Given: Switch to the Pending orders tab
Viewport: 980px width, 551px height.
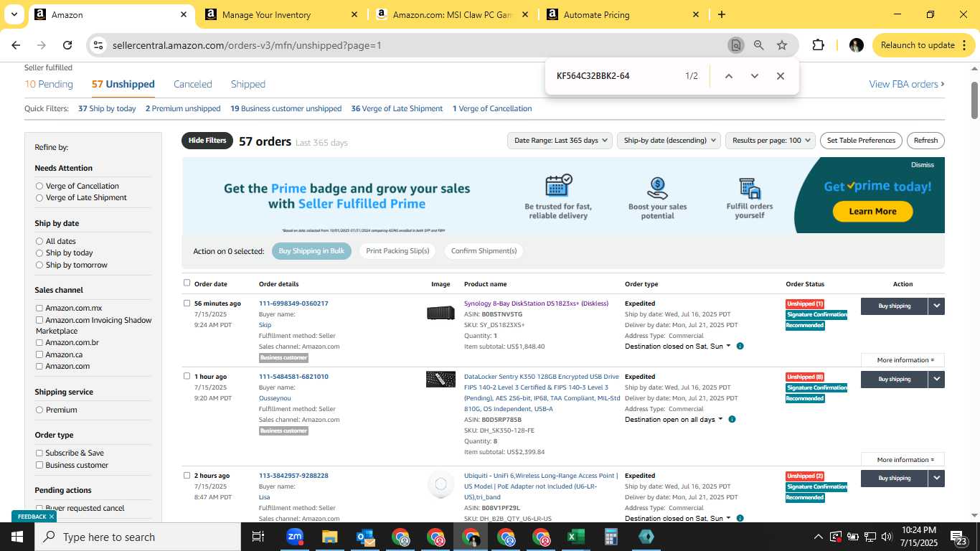Looking at the screenshot, I should [49, 84].
